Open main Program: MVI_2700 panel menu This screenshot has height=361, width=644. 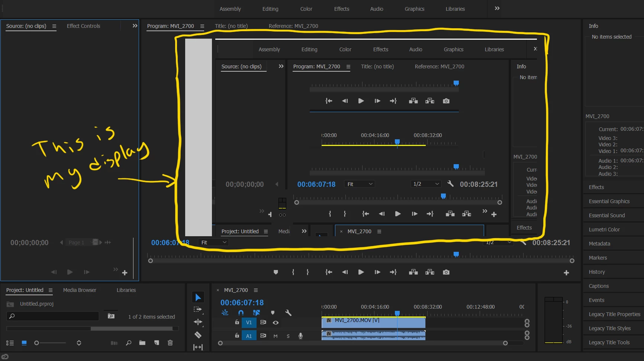pyautogui.click(x=202, y=26)
